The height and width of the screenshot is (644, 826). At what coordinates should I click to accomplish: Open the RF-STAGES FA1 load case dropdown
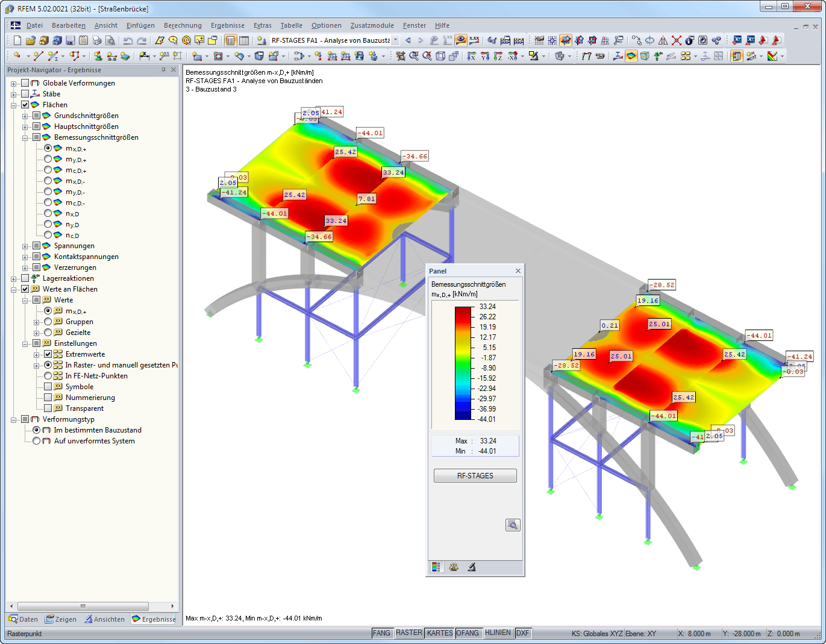coord(395,40)
